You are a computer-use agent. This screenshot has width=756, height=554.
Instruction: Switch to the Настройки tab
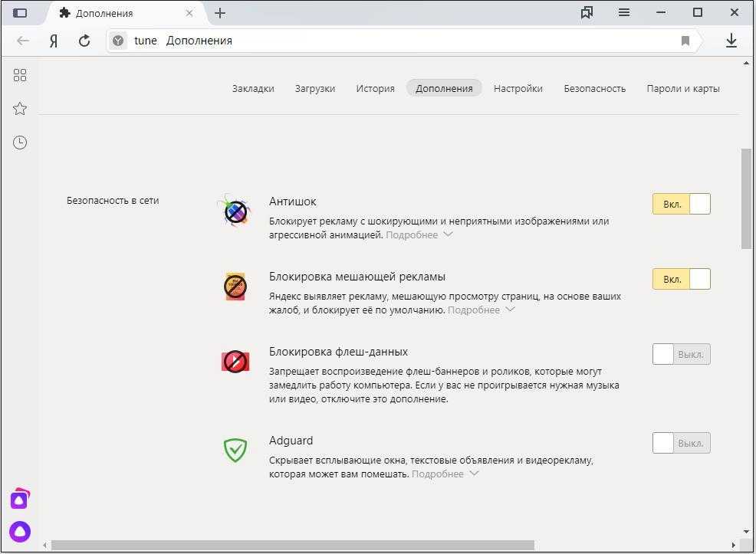[518, 88]
